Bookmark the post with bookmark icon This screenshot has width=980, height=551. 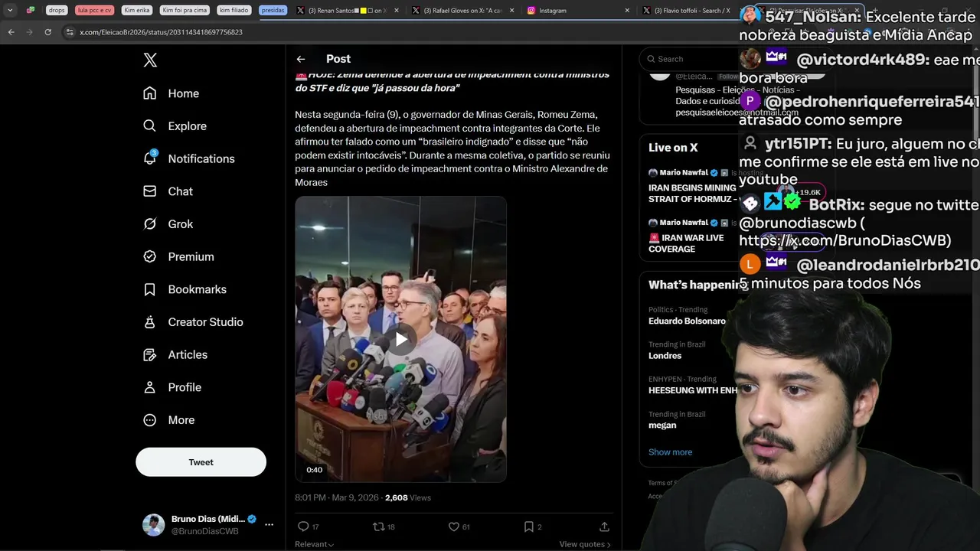528,527
